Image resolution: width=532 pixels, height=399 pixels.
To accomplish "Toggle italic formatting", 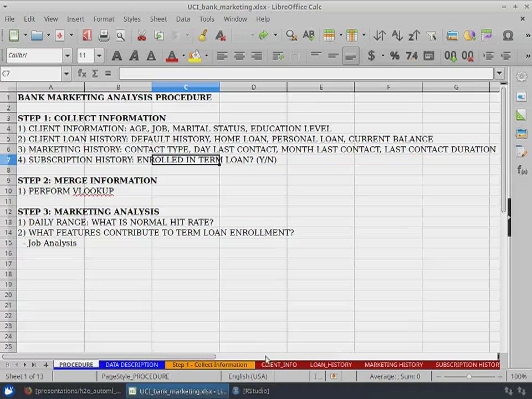I will (134, 55).
